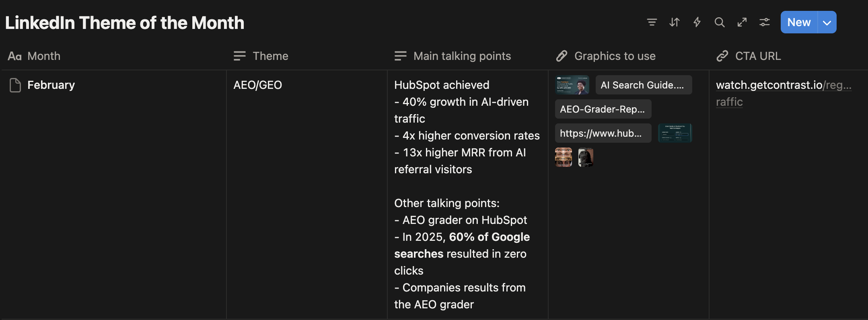Open the Month column header menu
Screen dimensions: 868x320
tap(43, 56)
